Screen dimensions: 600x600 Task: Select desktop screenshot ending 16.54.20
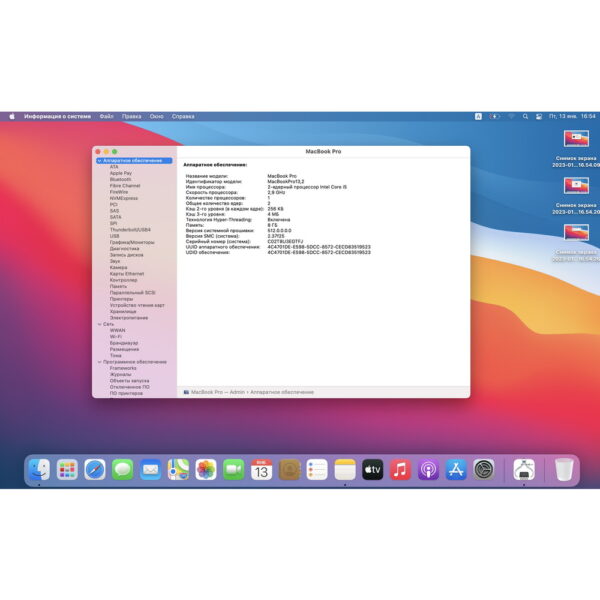(x=576, y=196)
